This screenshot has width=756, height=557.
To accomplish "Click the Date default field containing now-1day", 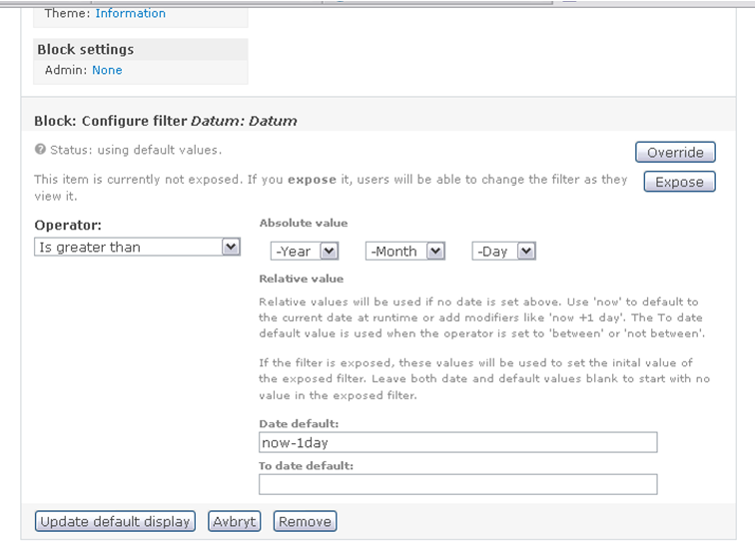I will click(x=458, y=442).
